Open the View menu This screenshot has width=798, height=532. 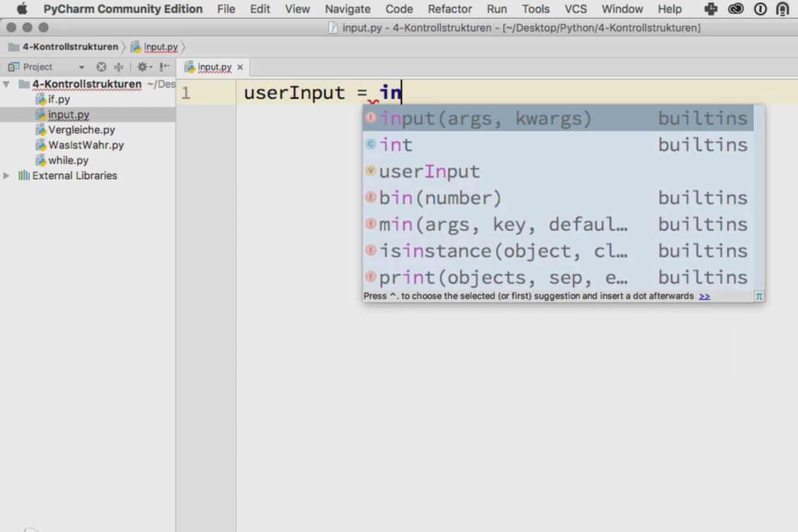pos(297,9)
